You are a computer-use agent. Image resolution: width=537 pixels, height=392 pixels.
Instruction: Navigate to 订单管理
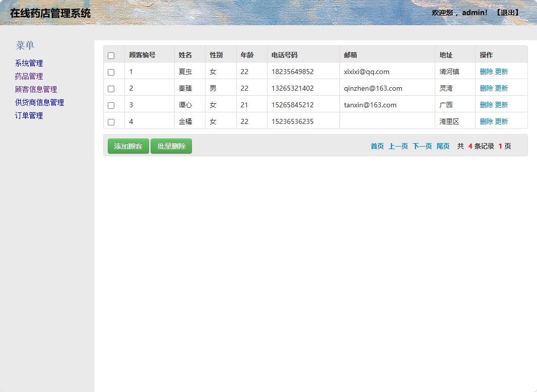28,115
